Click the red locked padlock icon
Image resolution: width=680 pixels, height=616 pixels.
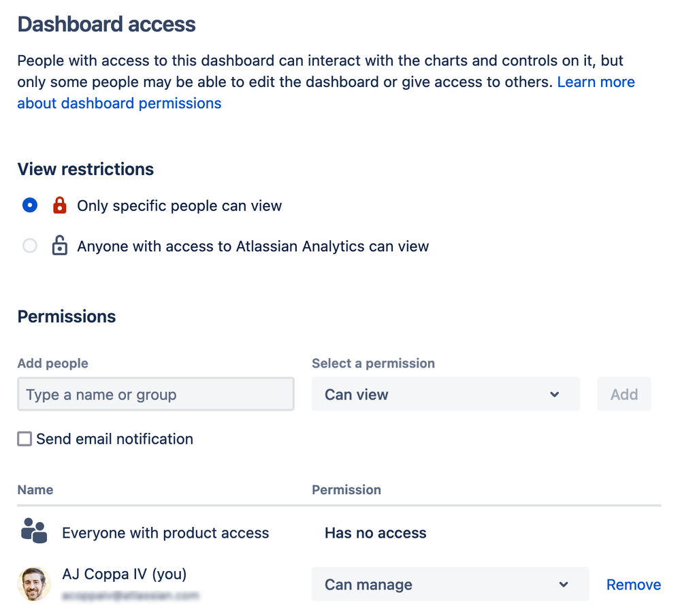click(60, 206)
